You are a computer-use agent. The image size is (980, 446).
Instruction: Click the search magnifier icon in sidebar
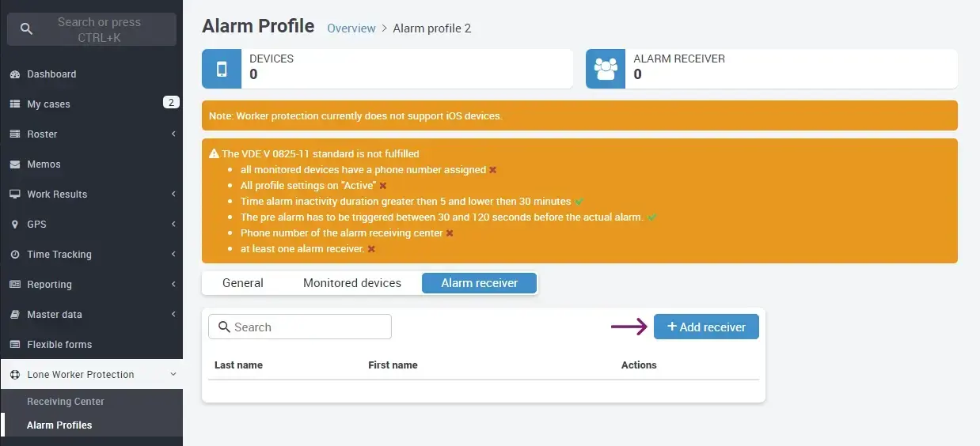pyautogui.click(x=26, y=29)
